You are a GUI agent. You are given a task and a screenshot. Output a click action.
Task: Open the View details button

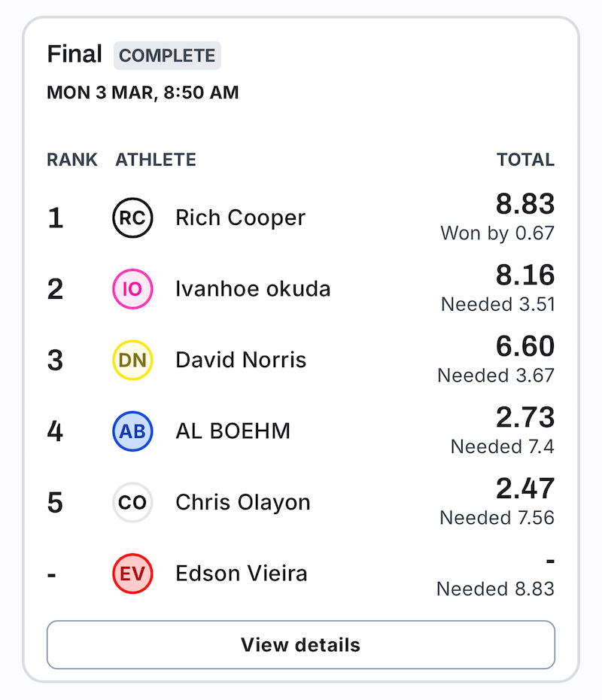[301, 644]
